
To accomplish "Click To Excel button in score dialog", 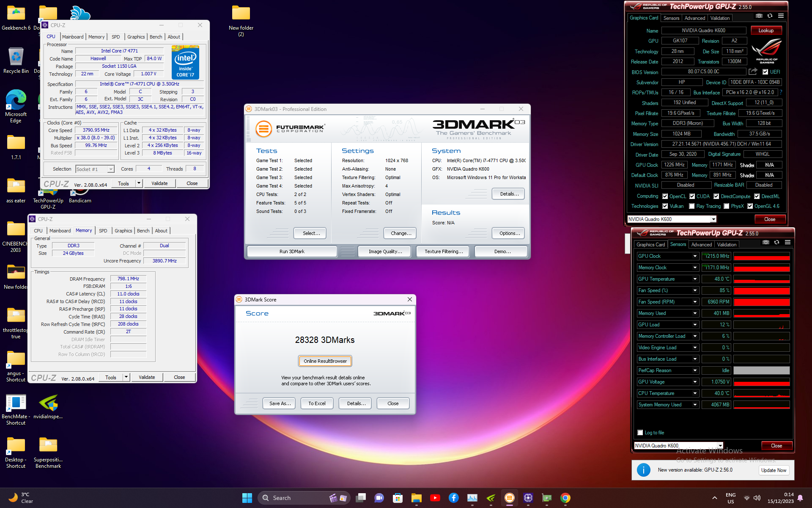I will click(x=317, y=403).
